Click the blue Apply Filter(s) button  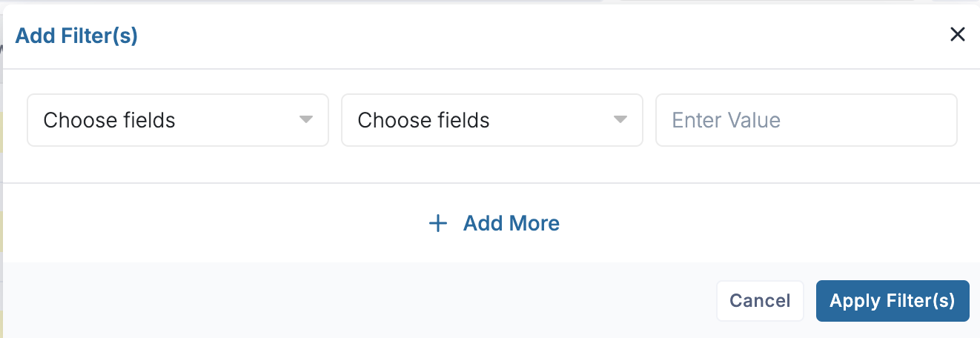pyautogui.click(x=893, y=301)
